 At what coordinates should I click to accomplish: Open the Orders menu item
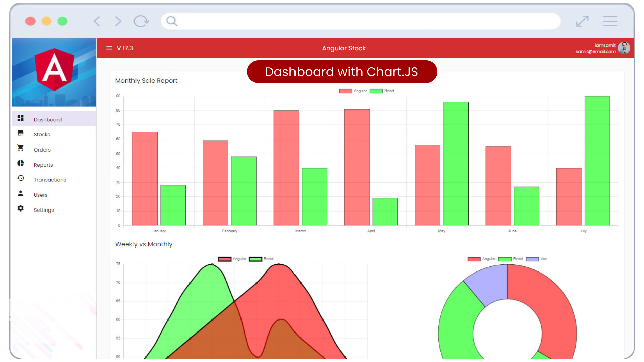pyautogui.click(x=54, y=149)
